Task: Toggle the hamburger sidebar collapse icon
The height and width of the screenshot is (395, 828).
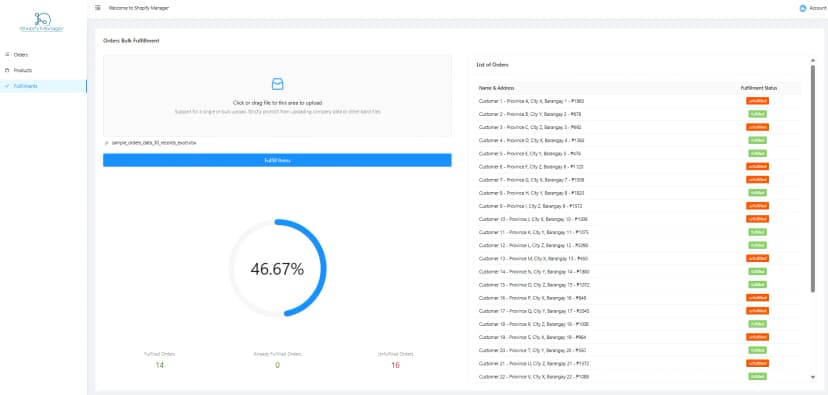Action: point(98,8)
